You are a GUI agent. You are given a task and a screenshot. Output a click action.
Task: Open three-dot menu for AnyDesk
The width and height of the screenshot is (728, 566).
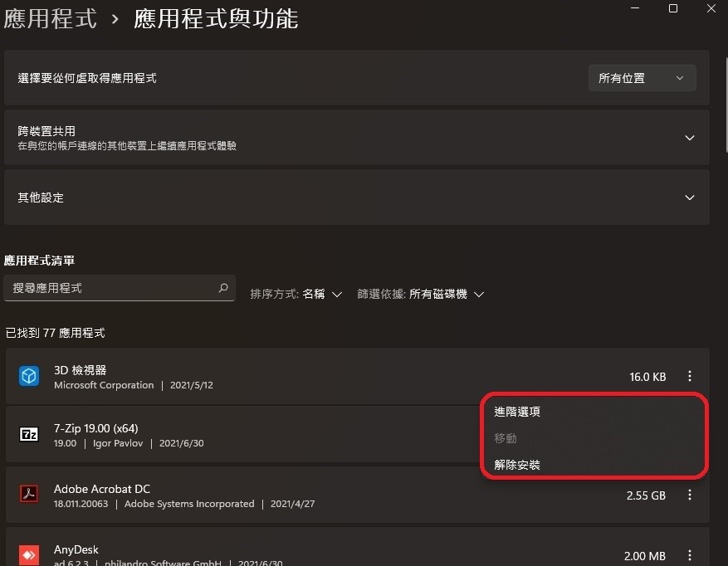[x=690, y=555]
